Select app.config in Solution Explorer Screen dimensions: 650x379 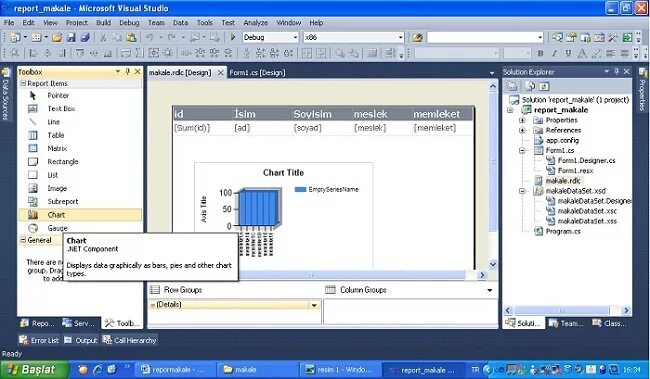pos(562,140)
